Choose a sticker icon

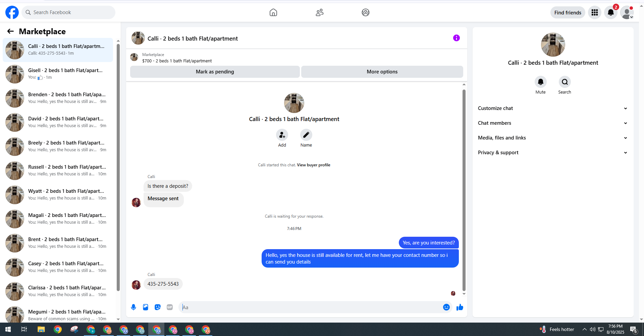(158, 307)
